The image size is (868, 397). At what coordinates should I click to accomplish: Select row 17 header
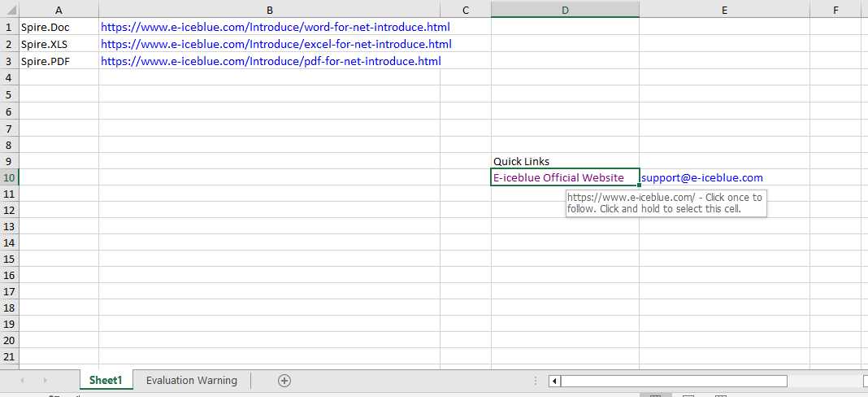coord(9,292)
